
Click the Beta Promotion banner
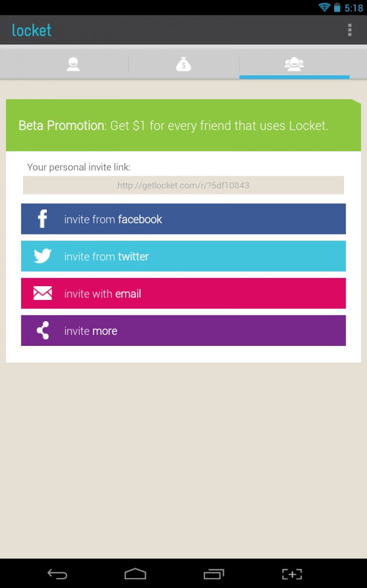[183, 125]
